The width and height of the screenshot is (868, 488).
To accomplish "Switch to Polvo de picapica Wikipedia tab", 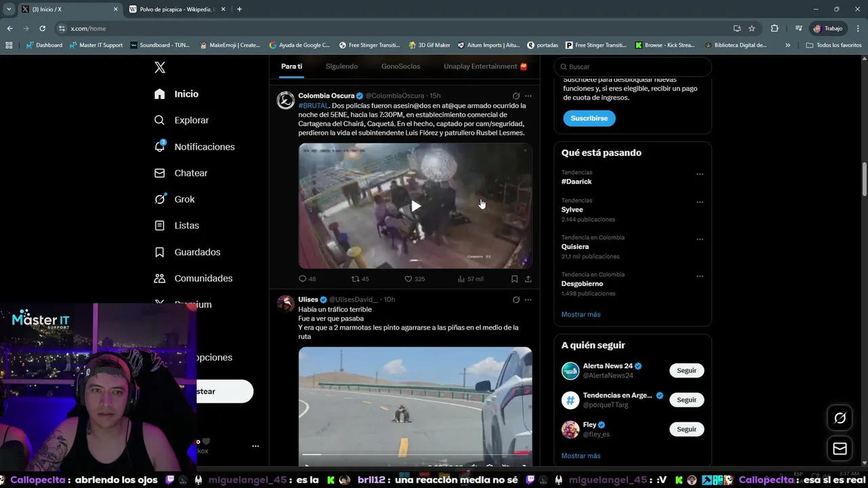I will tap(178, 9).
